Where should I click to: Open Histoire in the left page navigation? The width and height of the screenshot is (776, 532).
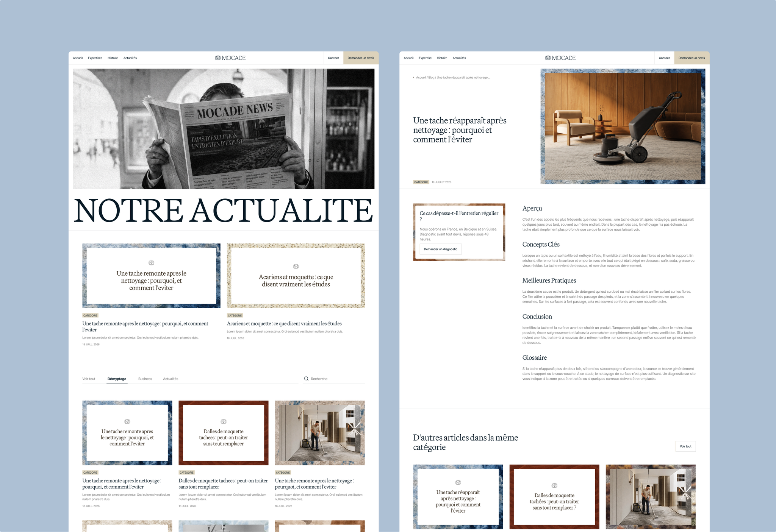point(113,58)
